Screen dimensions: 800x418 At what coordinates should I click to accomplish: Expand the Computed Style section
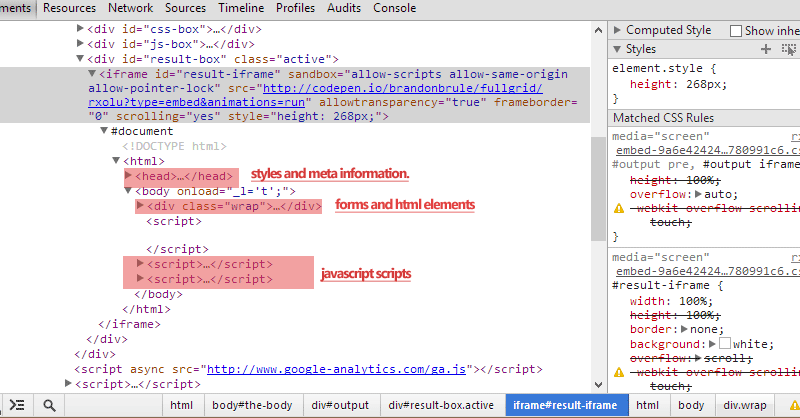pos(617,30)
